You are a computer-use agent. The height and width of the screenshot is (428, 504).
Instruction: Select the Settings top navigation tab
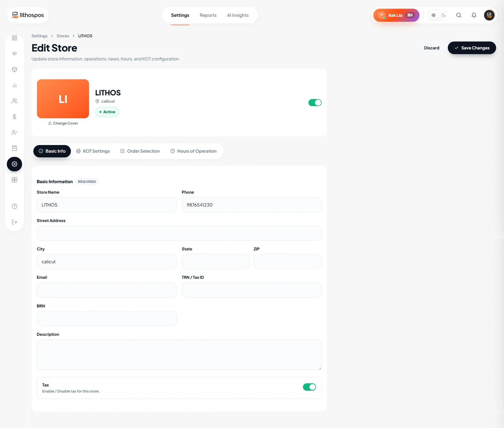pyautogui.click(x=180, y=15)
